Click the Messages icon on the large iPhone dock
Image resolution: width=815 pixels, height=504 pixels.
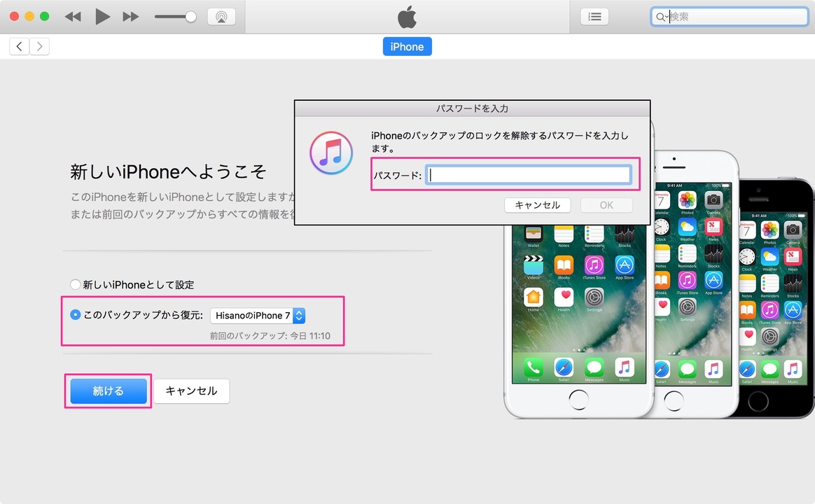tap(594, 367)
